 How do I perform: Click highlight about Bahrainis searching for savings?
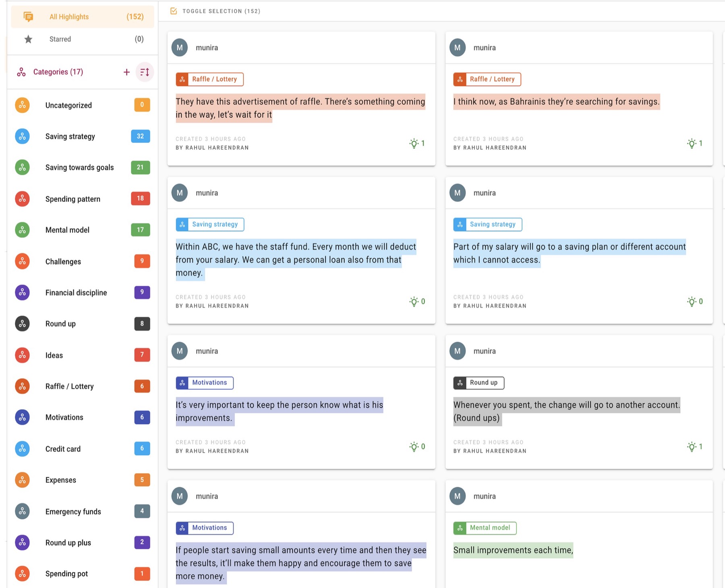[557, 101]
